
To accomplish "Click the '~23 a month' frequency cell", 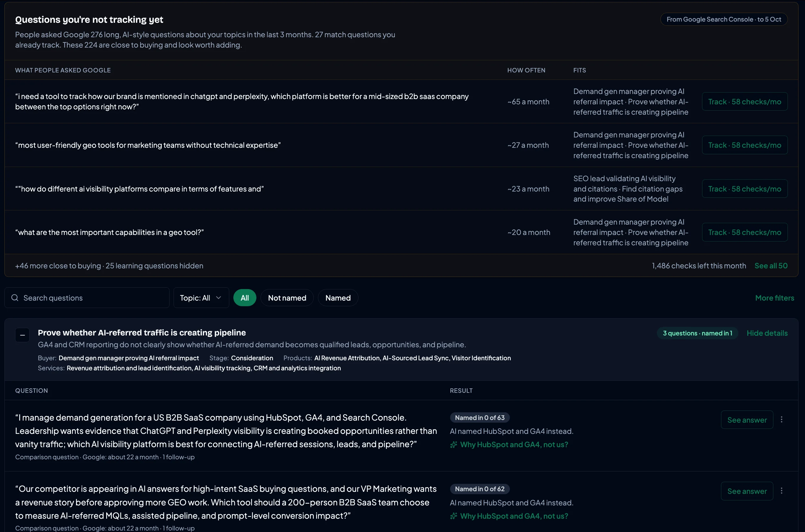I will click(x=528, y=189).
